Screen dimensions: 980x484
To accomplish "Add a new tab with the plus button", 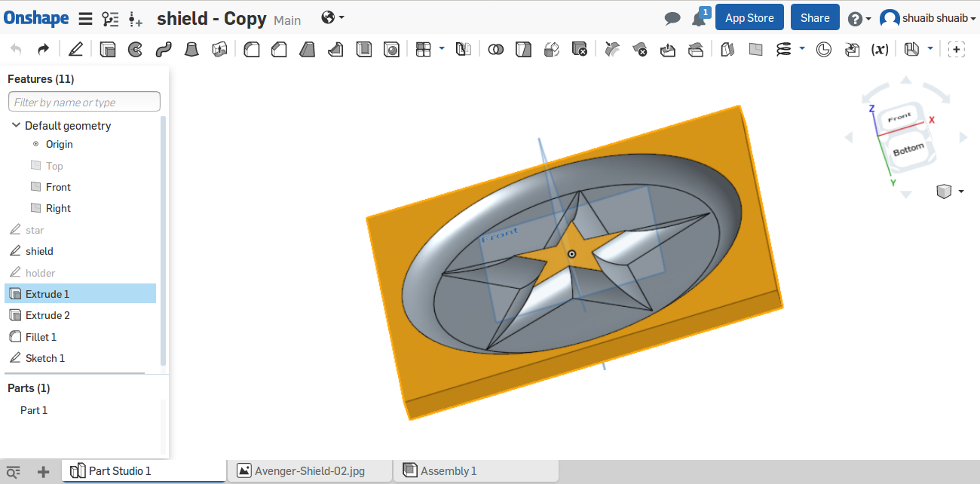I will pos(43,472).
